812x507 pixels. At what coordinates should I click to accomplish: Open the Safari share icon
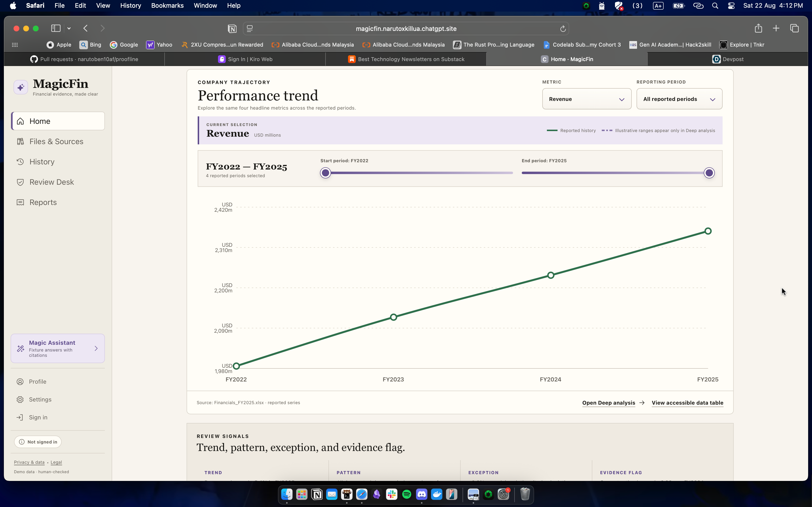point(758,28)
